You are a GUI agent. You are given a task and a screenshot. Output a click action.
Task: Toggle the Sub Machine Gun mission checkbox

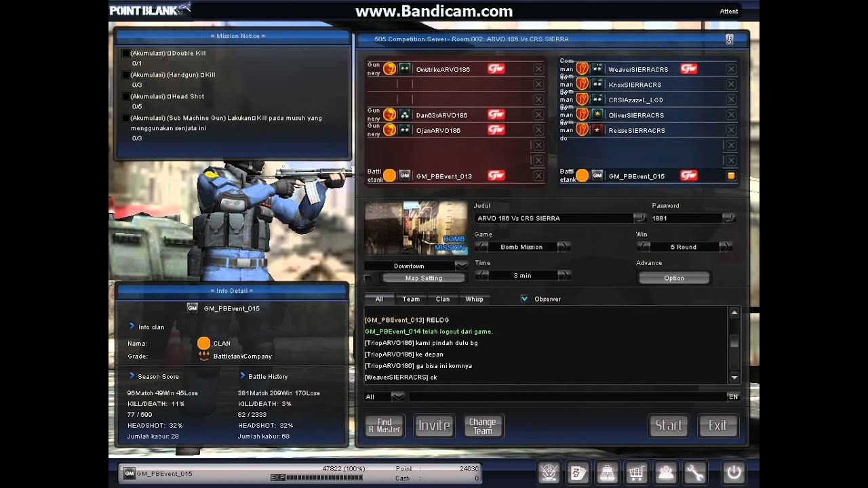click(125, 119)
